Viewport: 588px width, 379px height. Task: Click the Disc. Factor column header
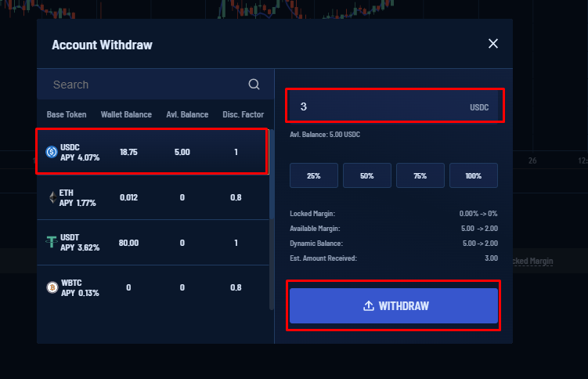(243, 114)
